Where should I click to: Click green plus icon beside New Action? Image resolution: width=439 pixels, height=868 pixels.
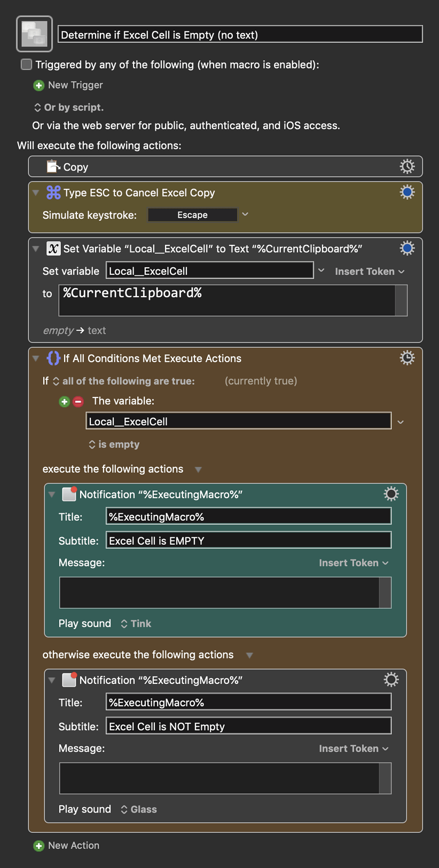(38, 846)
